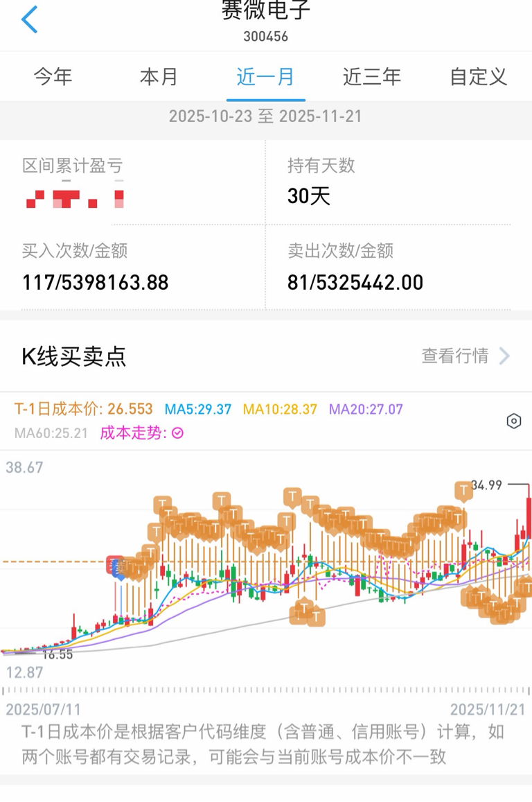
Task: Select the 34.99 high price label
Action: (x=487, y=485)
